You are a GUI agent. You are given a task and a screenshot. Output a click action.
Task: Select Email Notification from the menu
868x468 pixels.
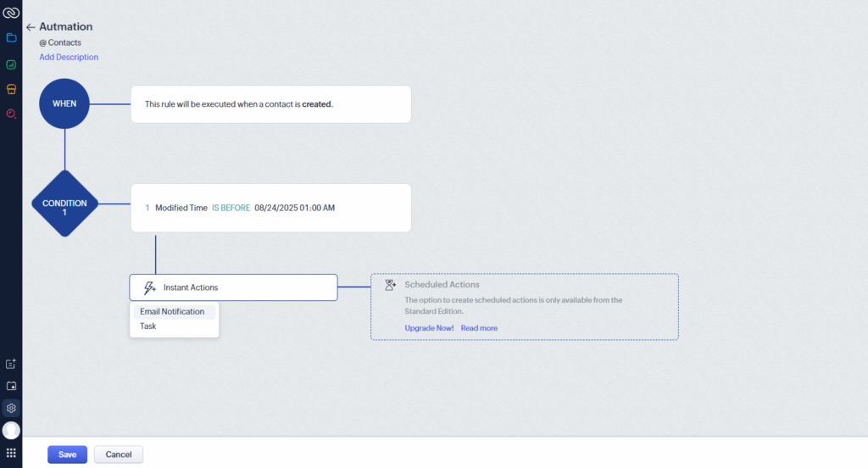point(172,311)
